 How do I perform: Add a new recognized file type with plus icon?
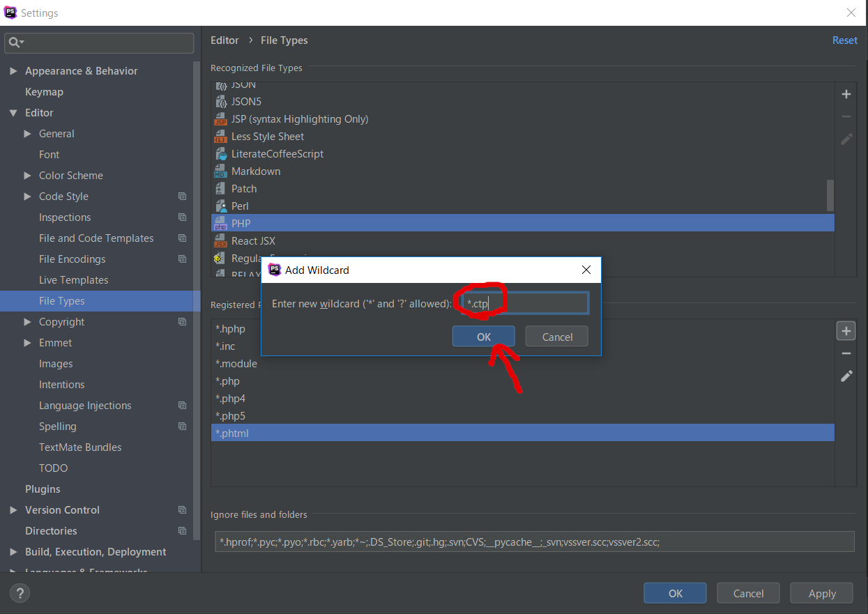pos(846,94)
